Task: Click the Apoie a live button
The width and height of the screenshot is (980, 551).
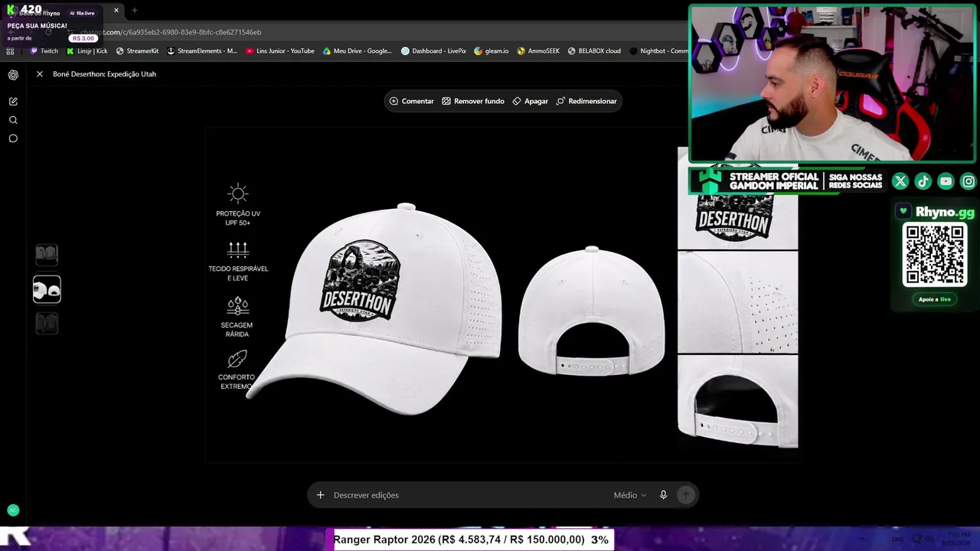Action: click(x=935, y=299)
